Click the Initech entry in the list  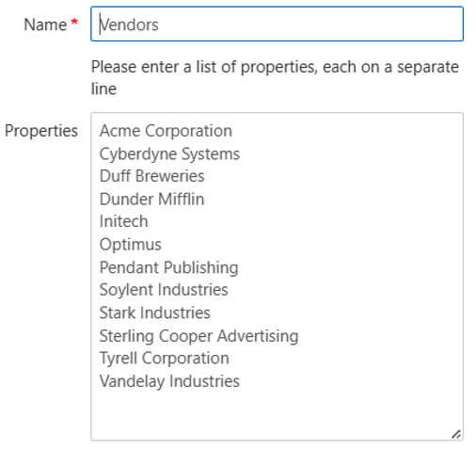pyautogui.click(x=123, y=221)
